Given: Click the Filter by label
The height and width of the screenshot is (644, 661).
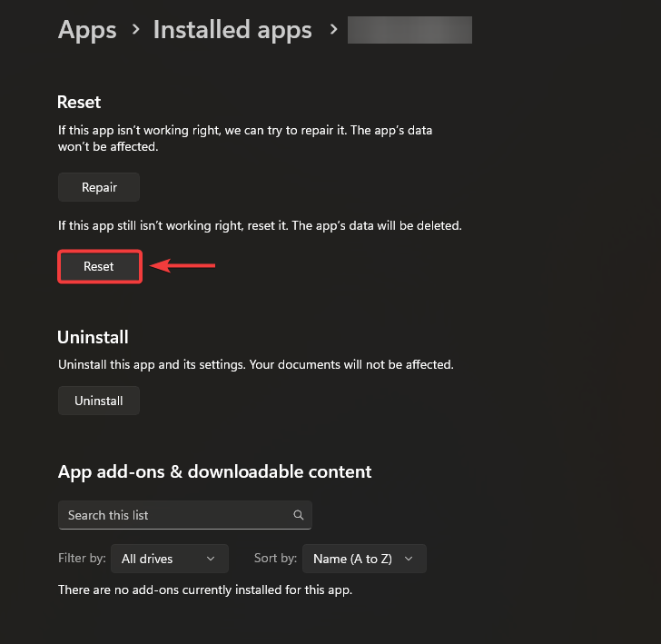Looking at the screenshot, I should (83, 559).
